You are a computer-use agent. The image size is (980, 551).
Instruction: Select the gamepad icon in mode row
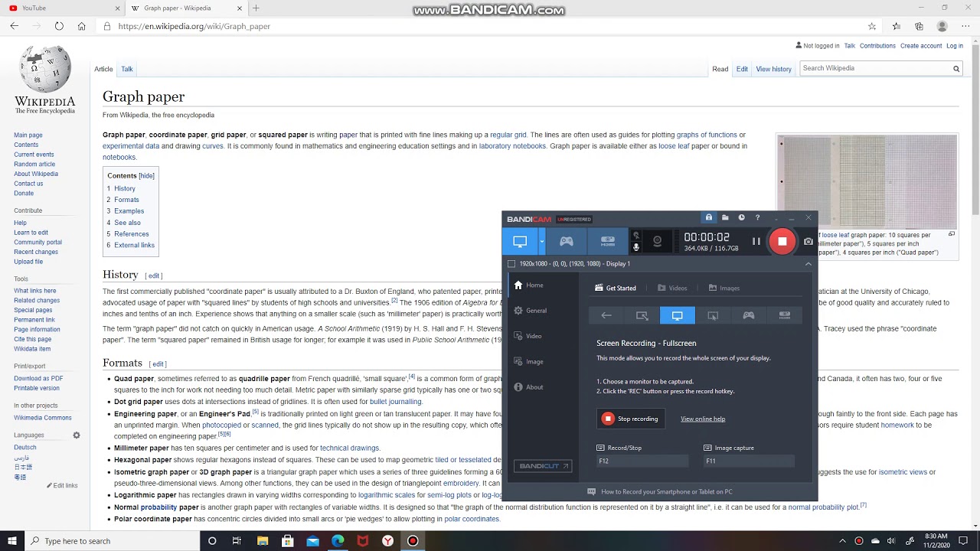tap(749, 315)
